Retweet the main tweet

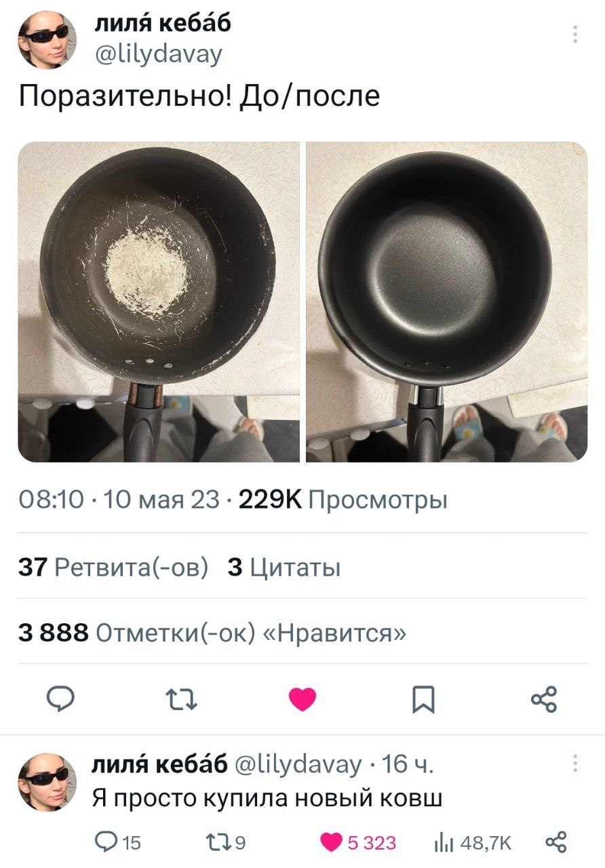[x=183, y=699]
